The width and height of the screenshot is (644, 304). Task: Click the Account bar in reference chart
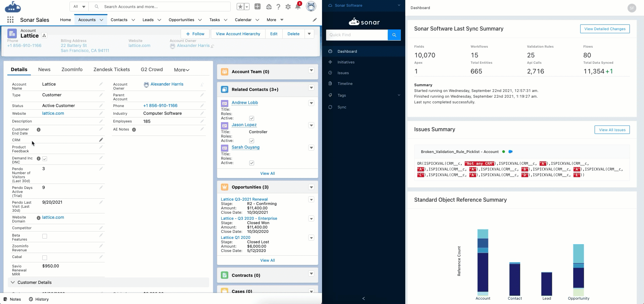coord(483,262)
